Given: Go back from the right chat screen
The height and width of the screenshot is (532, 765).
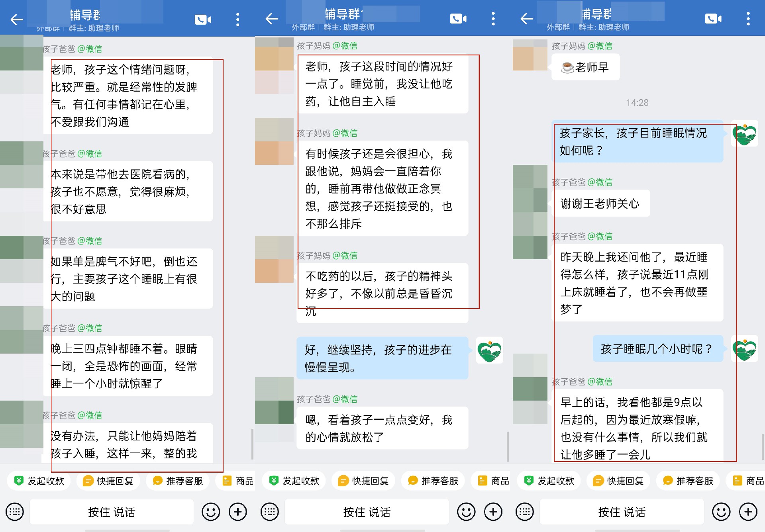Looking at the screenshot, I should tap(527, 19).
